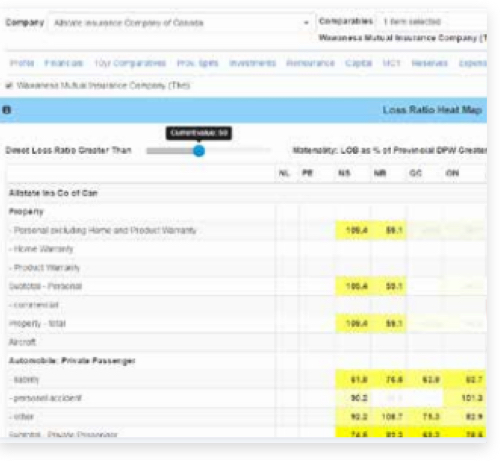This screenshot has width=500, height=461.
Task: Open the Profile tab
Action: point(22,63)
